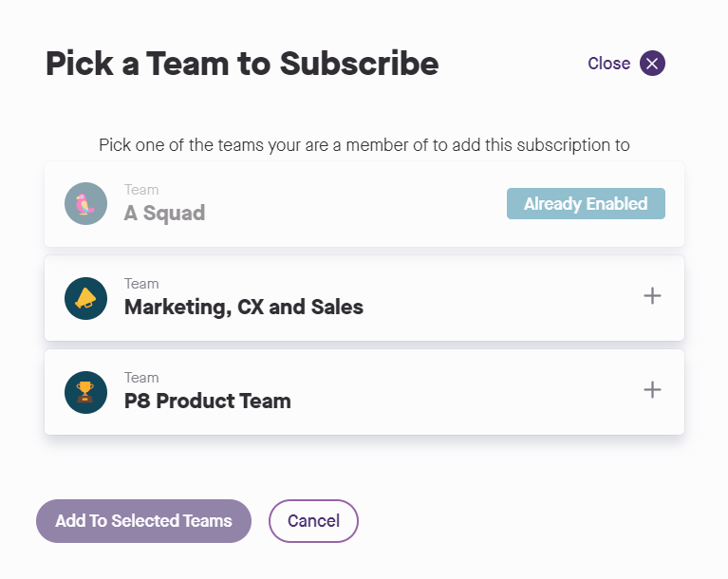
Task: Click the round X close icon
Action: [652, 64]
